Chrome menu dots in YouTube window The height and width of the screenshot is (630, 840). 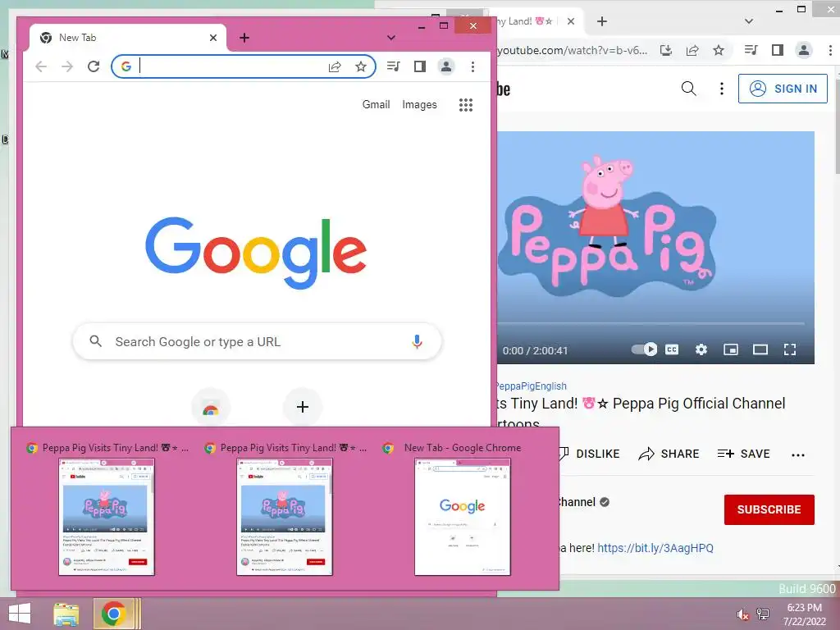pyautogui.click(x=830, y=50)
